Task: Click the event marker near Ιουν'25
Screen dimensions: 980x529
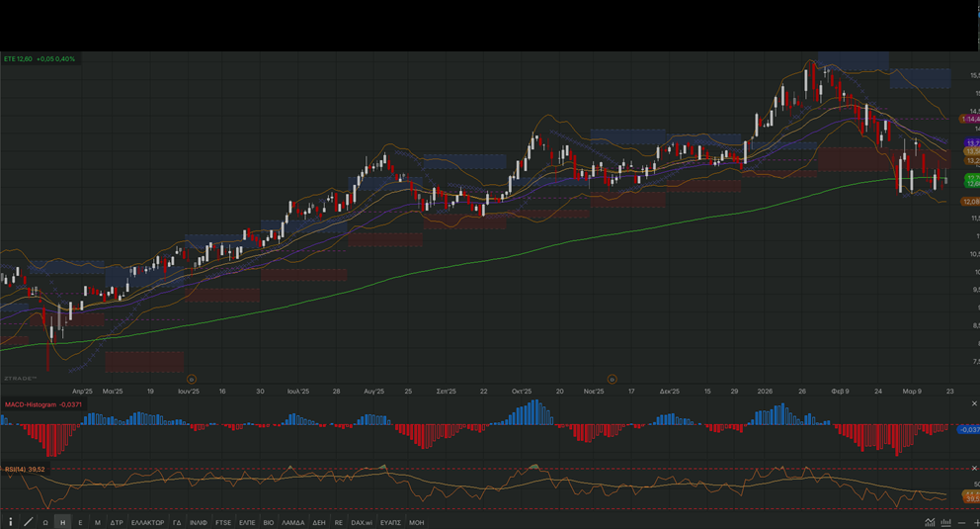Action: pyautogui.click(x=192, y=379)
